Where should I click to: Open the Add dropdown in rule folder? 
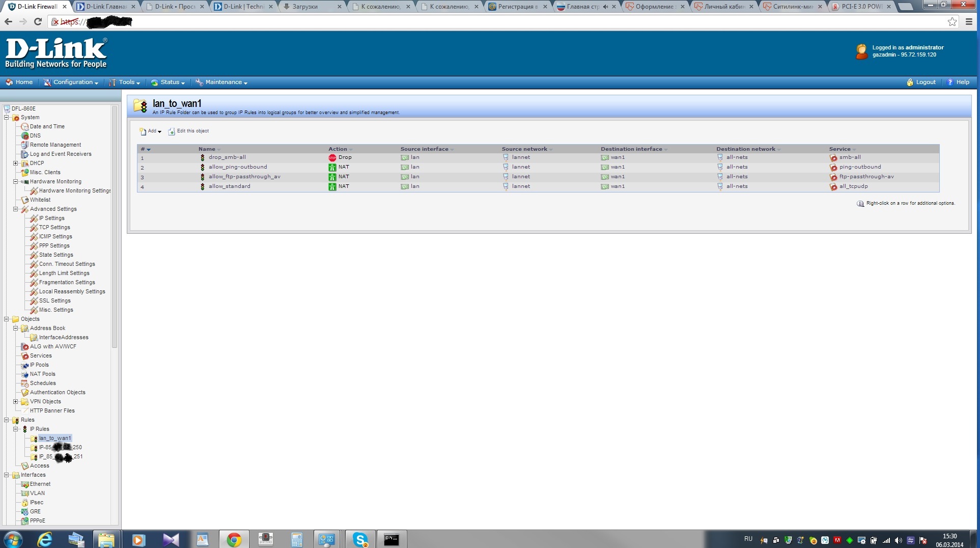click(151, 131)
